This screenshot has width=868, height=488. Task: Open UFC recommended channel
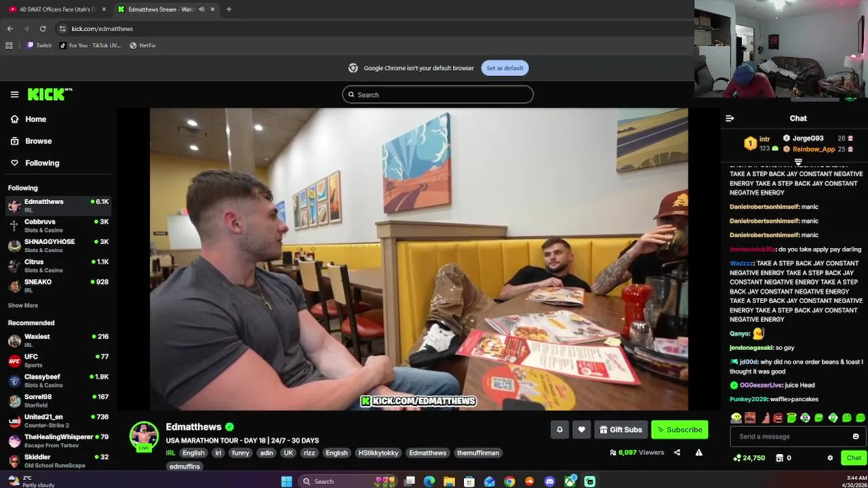pos(58,361)
